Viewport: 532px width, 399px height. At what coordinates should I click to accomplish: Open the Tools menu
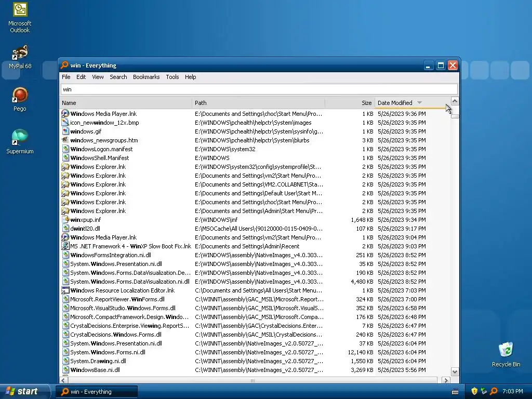click(x=172, y=77)
